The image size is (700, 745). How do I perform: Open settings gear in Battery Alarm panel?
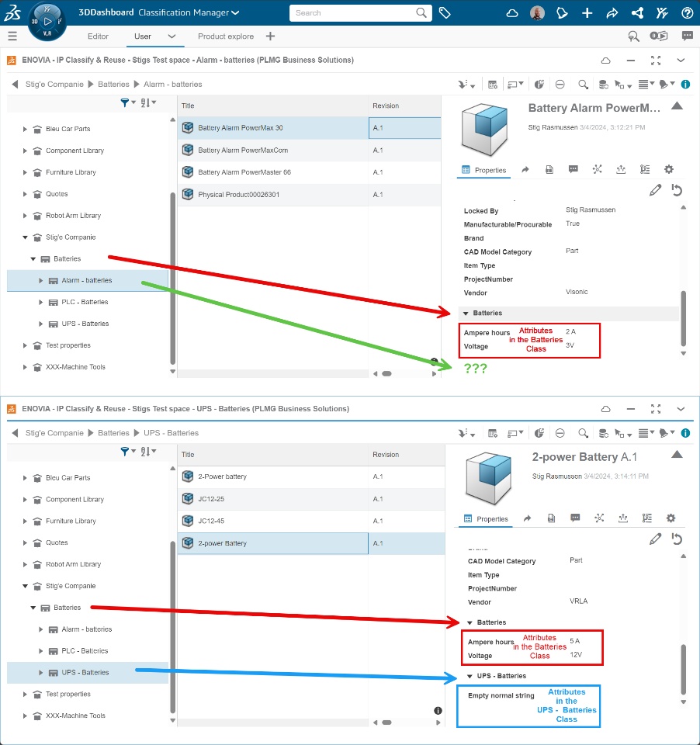669,169
